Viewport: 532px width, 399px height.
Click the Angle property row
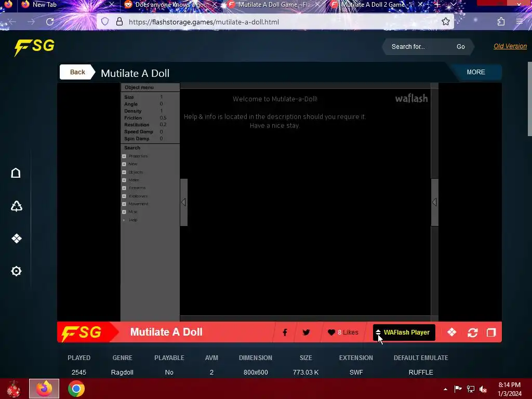click(150, 104)
